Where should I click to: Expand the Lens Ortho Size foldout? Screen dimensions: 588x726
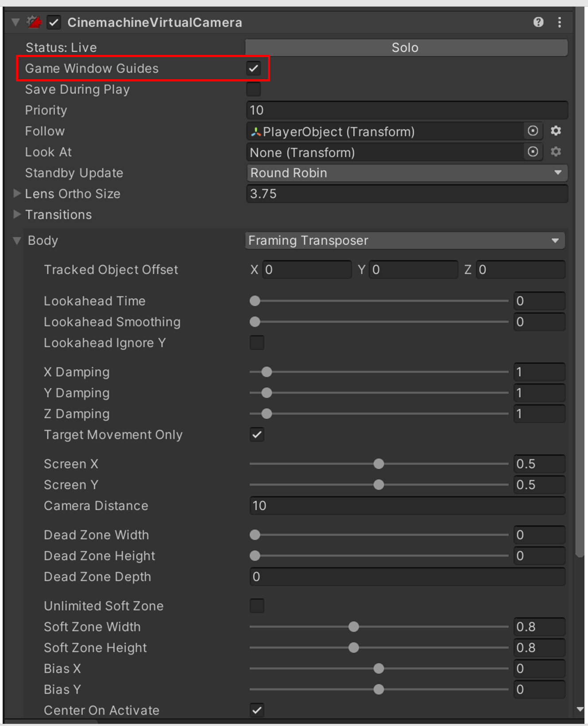(x=17, y=193)
